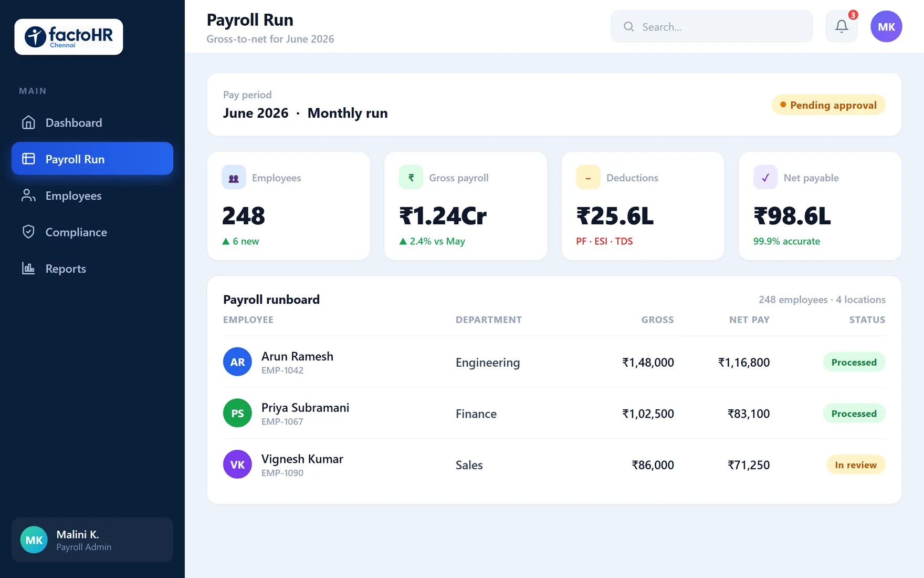This screenshot has width=924, height=578.
Task: Click the Compliance shield icon
Action: coord(28,232)
